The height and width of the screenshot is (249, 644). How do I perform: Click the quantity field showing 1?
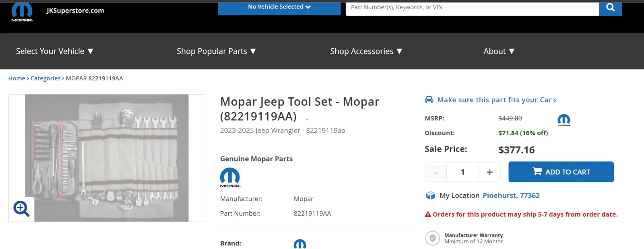(x=462, y=172)
